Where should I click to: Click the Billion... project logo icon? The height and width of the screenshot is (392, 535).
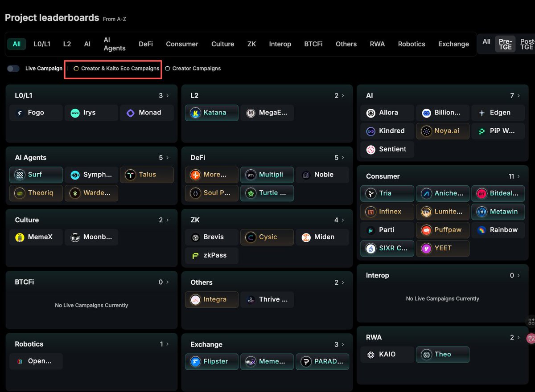pyautogui.click(x=426, y=113)
